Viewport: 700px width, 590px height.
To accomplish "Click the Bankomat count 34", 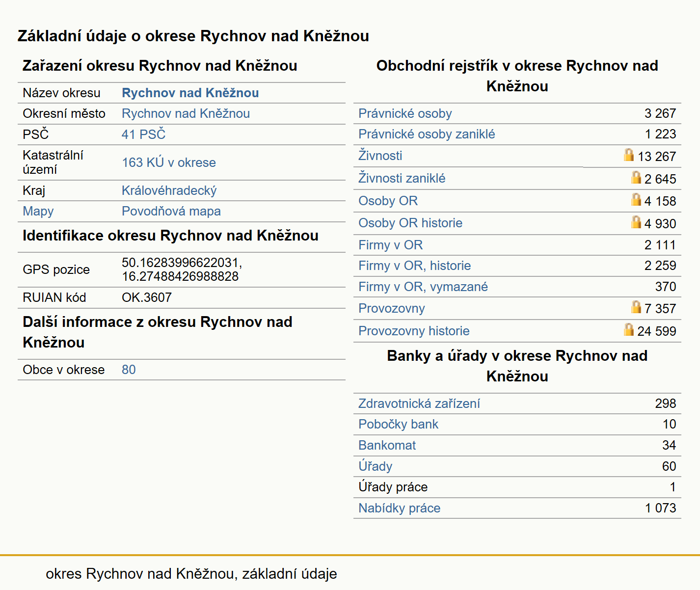I will pyautogui.click(x=669, y=445).
